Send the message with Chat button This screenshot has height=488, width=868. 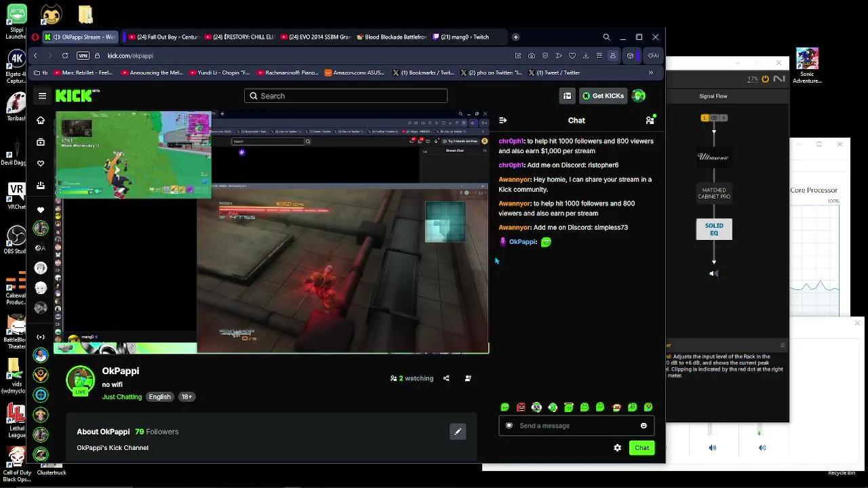point(642,447)
